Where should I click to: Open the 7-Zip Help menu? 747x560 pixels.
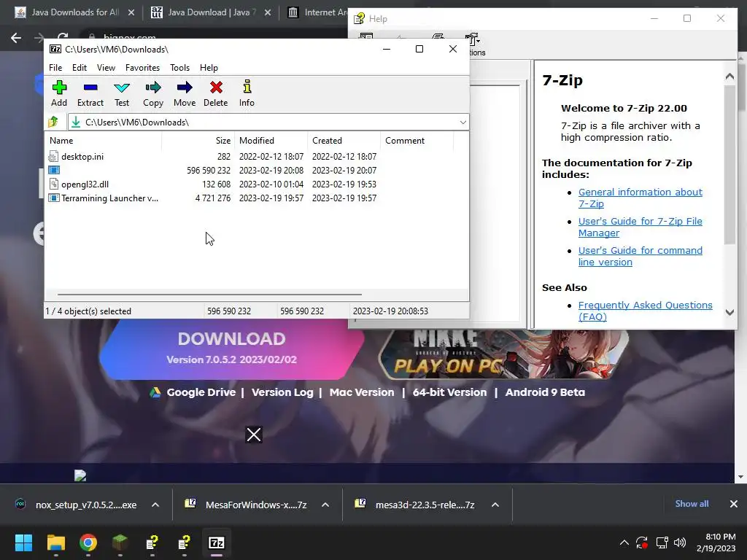click(x=209, y=68)
